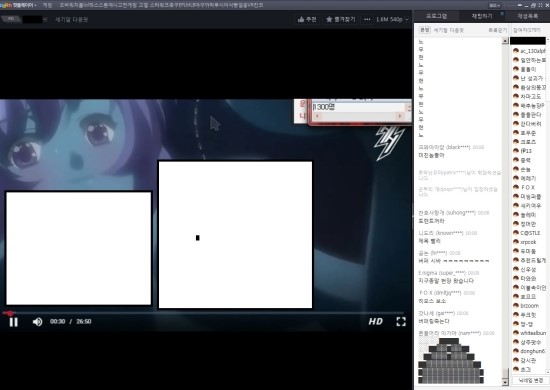This screenshot has width=550, height=390.
Task: Add to favorites with star button
Action: coord(341,19)
